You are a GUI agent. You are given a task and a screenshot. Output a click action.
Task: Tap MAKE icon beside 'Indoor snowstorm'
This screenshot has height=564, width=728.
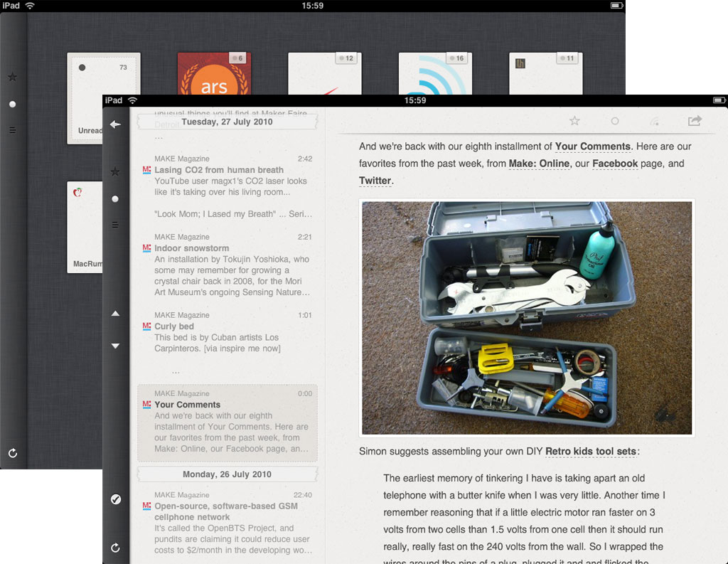146,248
